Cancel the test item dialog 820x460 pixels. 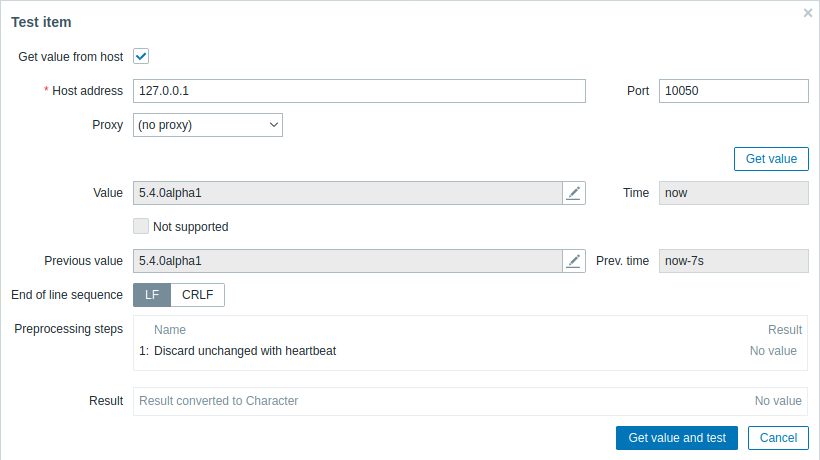[x=778, y=438]
